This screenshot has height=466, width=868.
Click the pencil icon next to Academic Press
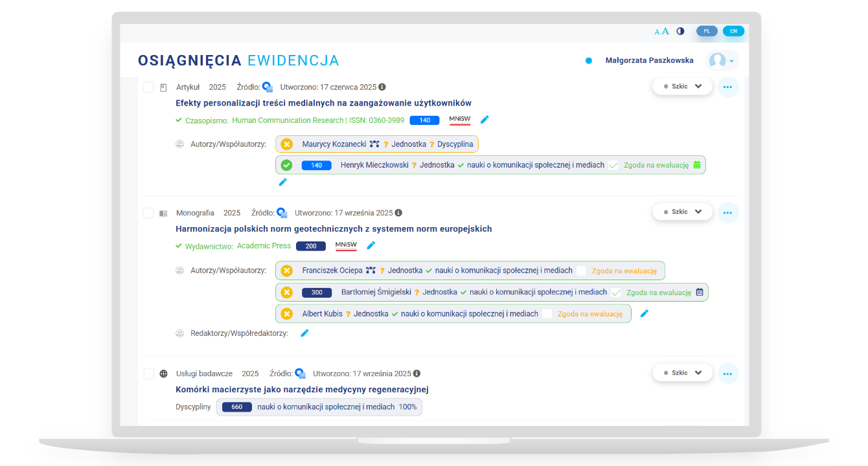tap(371, 245)
